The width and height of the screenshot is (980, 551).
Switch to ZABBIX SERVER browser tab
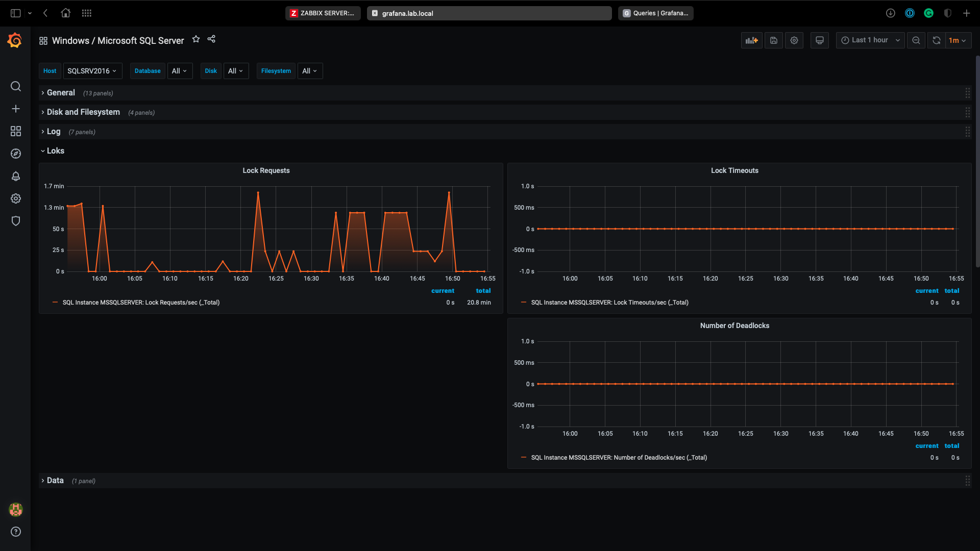[323, 13]
